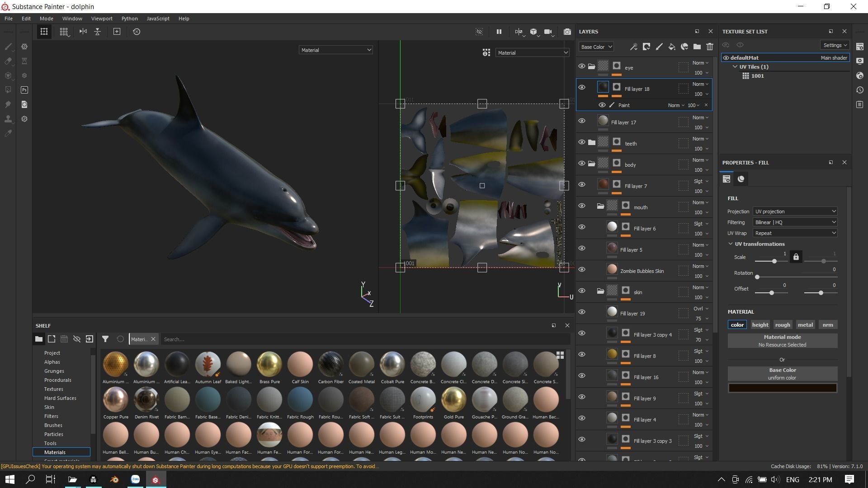Open the Base Color channel dropdown
Image resolution: width=868 pixels, height=488 pixels.
pos(596,47)
